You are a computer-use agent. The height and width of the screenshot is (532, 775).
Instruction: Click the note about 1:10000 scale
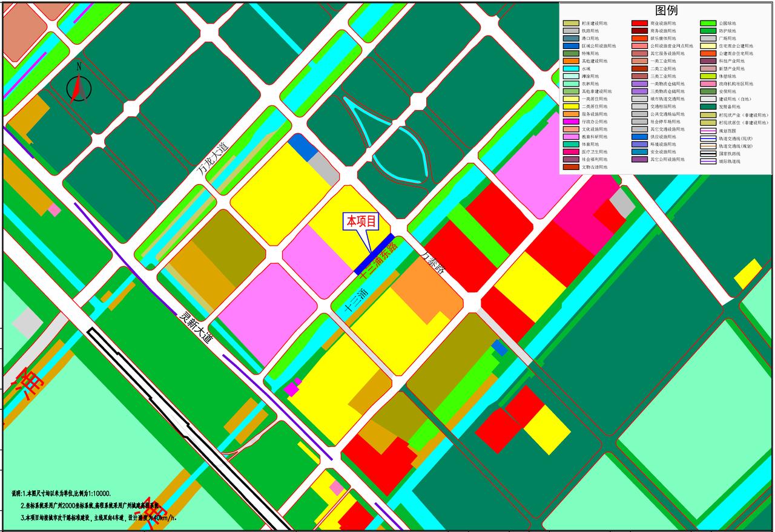pyautogui.click(x=61, y=494)
